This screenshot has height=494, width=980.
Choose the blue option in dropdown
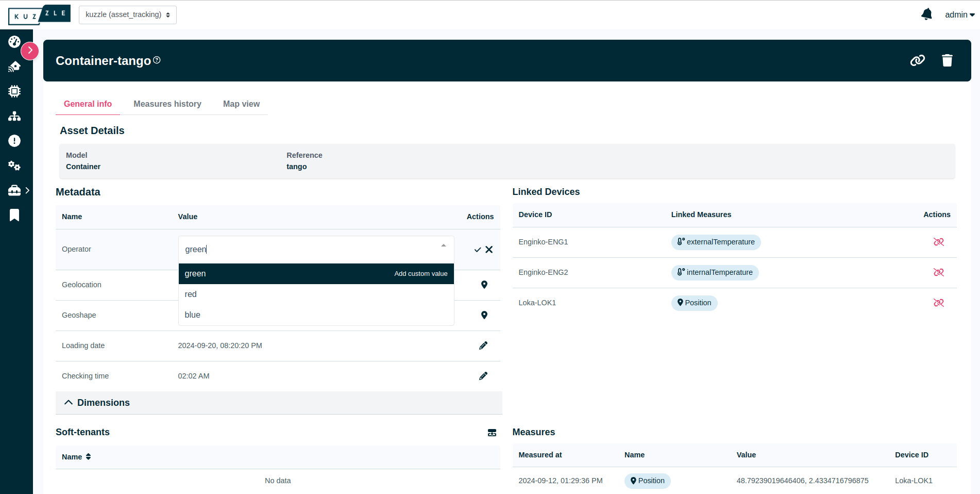[193, 315]
